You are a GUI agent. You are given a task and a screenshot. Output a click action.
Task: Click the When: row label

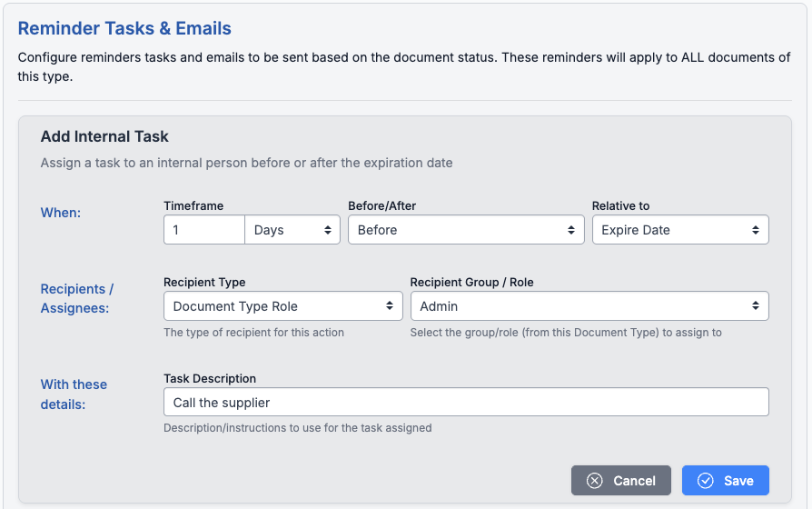click(61, 213)
